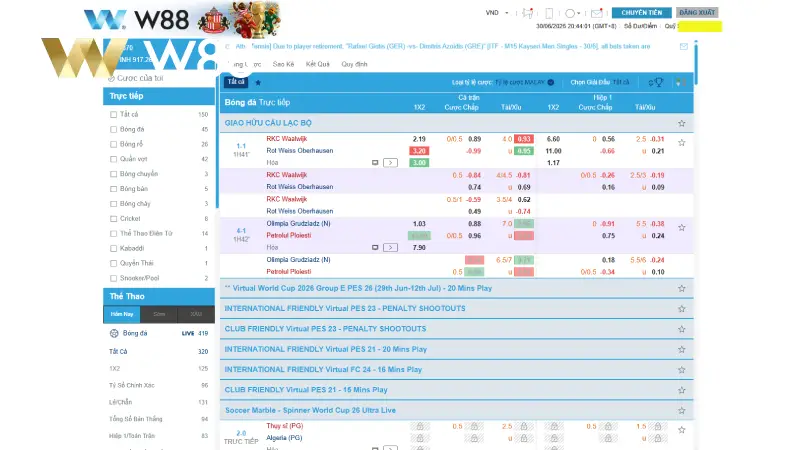800x450 pixels.
Task: Check the Quần vợt checkbox
Action: coord(113,159)
